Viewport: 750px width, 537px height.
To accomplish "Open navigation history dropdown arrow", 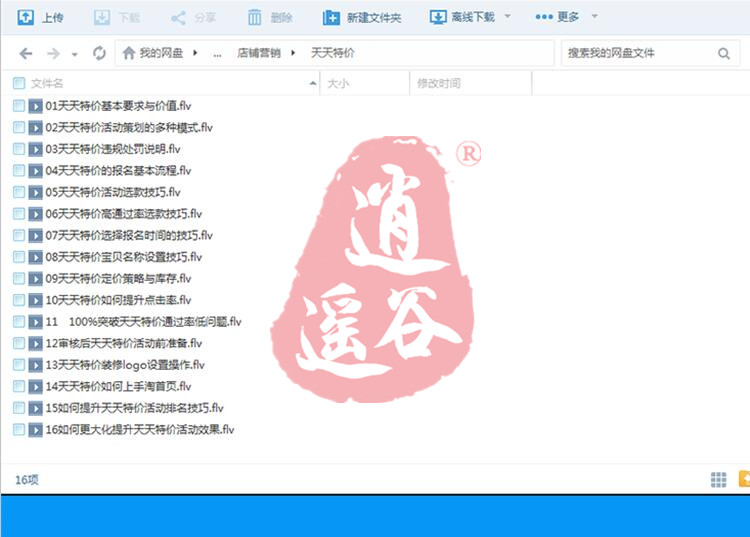I will tap(75, 54).
